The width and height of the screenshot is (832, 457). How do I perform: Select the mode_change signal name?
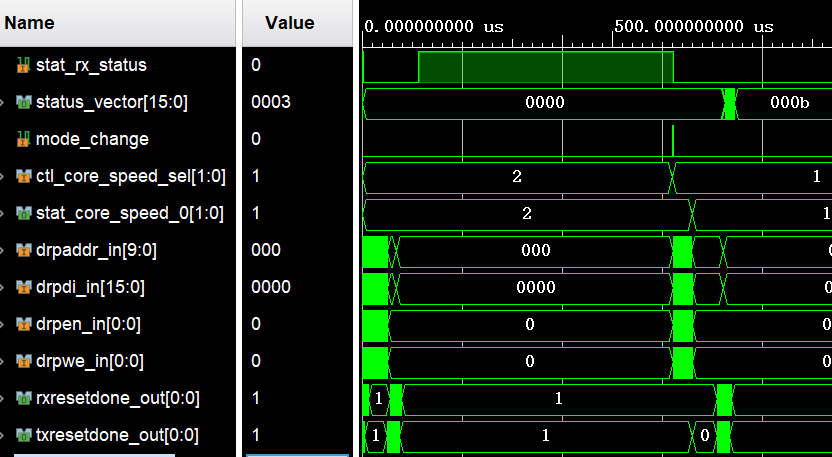pos(92,139)
